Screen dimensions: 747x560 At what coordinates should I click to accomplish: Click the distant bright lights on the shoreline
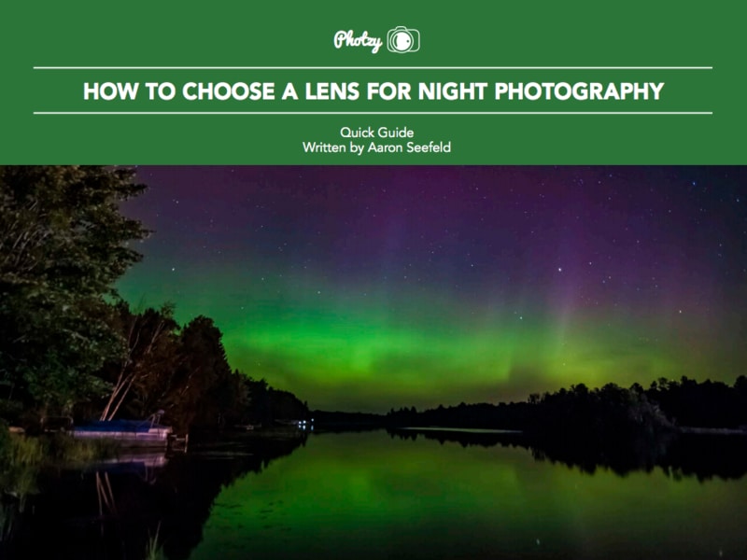(x=305, y=424)
